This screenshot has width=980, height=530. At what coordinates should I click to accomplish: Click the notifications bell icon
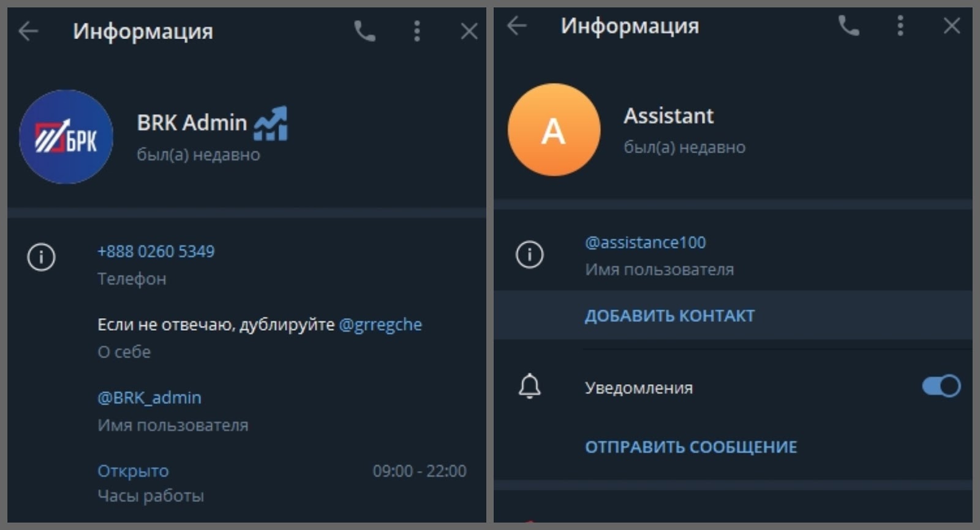click(x=530, y=387)
